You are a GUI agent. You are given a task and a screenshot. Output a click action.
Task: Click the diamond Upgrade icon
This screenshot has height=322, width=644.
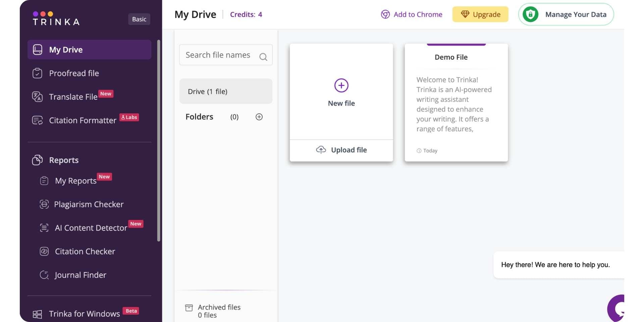point(465,14)
